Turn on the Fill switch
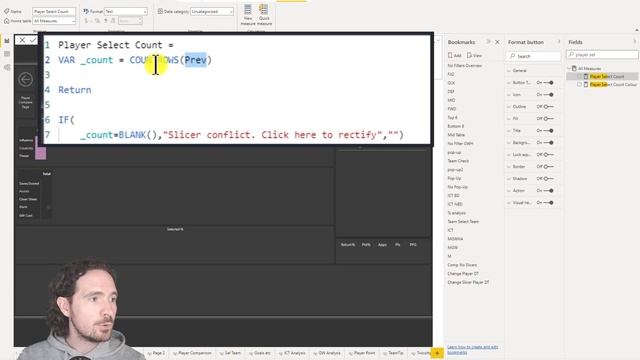This screenshot has width=640, height=360. (549, 119)
